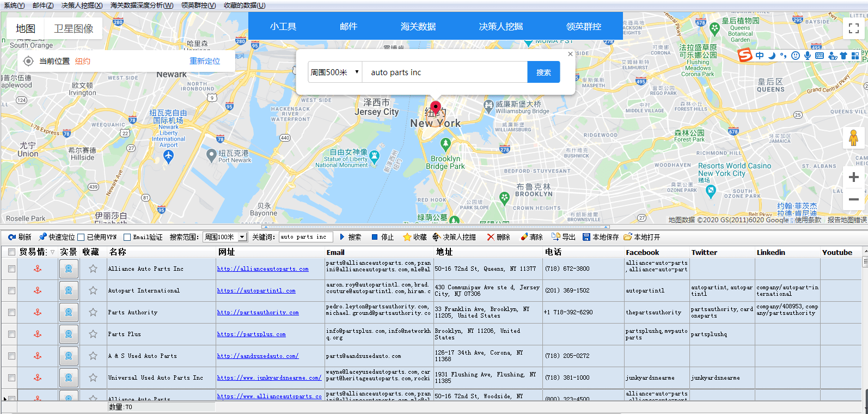Open the aandsusedauto.com link
This screenshot has height=414, width=868.
point(258,356)
